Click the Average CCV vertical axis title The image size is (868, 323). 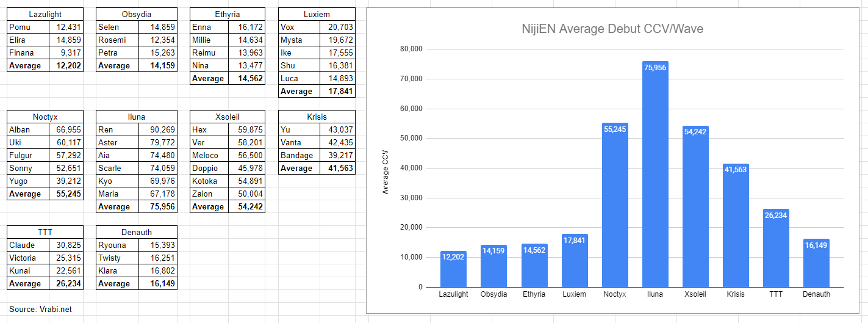click(385, 173)
